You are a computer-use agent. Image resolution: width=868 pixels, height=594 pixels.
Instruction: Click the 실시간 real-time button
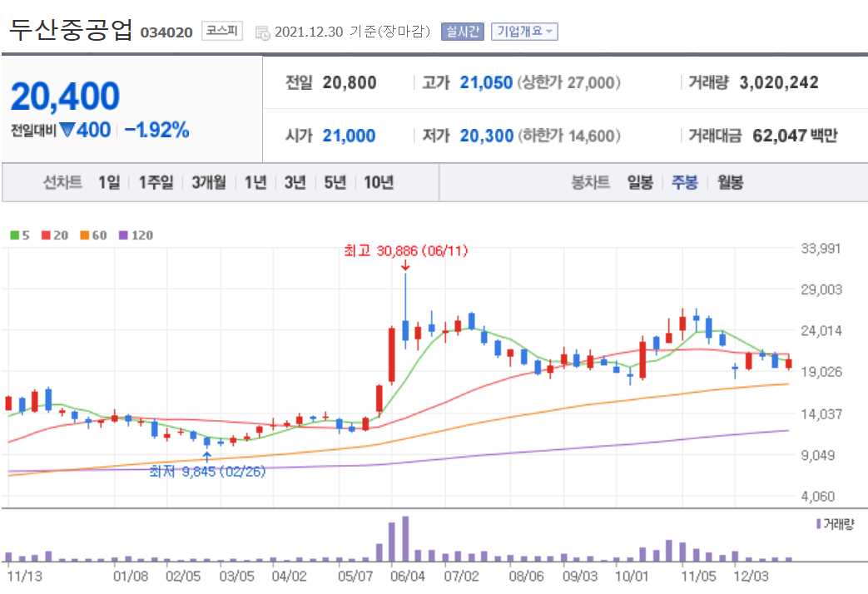[462, 32]
